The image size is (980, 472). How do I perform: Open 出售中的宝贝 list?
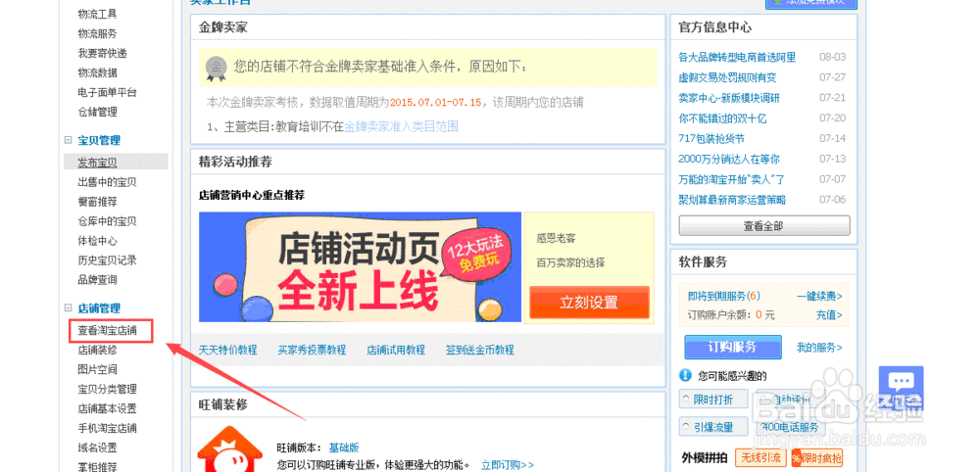click(107, 182)
